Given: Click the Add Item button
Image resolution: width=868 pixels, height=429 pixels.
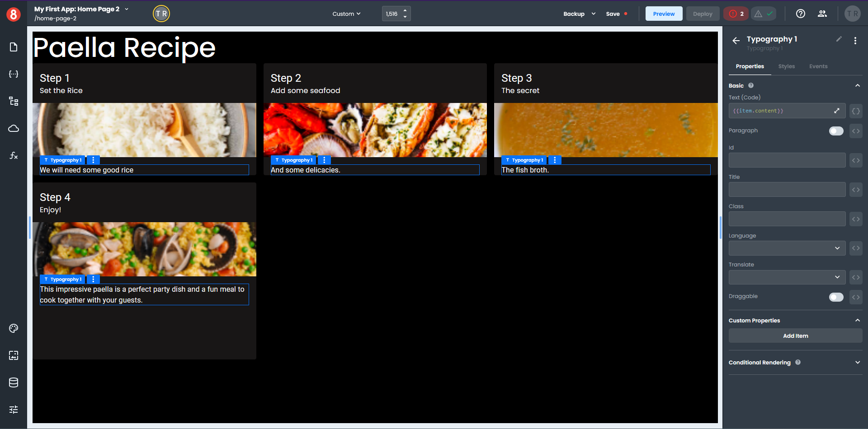Looking at the screenshot, I should pos(795,336).
